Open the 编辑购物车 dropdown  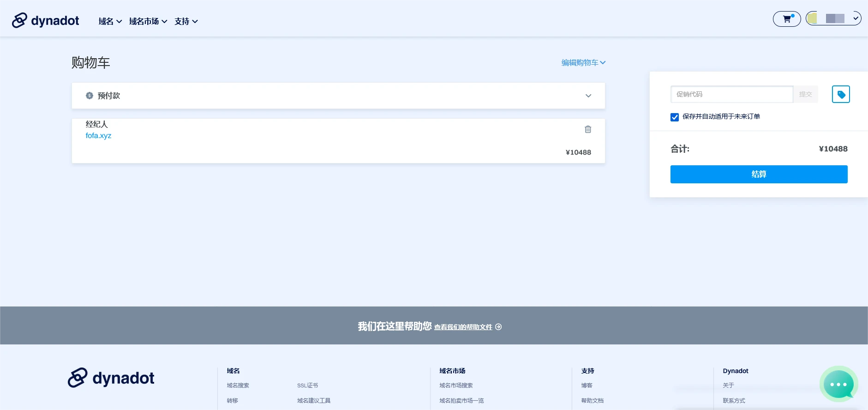coord(583,63)
